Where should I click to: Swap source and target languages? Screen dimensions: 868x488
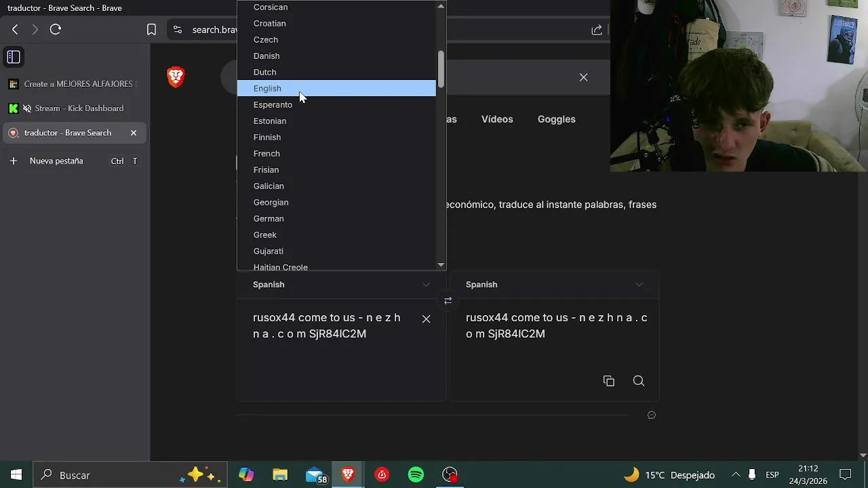pos(448,300)
